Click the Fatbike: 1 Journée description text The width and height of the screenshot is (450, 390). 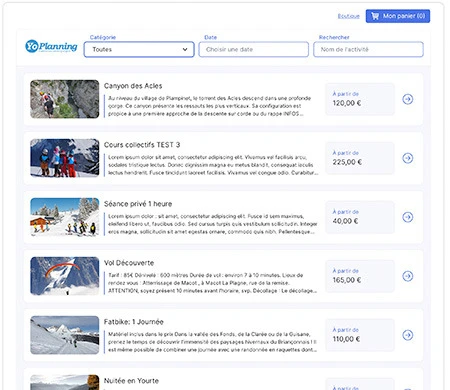(212, 342)
